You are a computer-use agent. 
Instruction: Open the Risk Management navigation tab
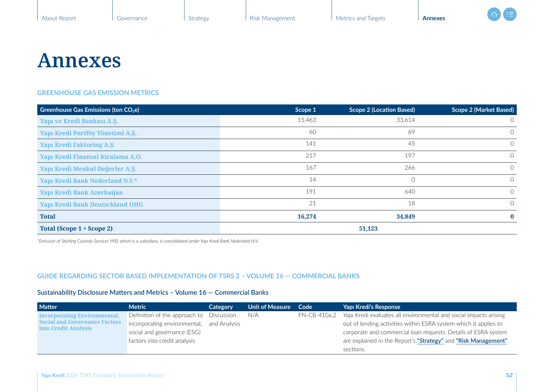pyautogui.click(x=272, y=18)
